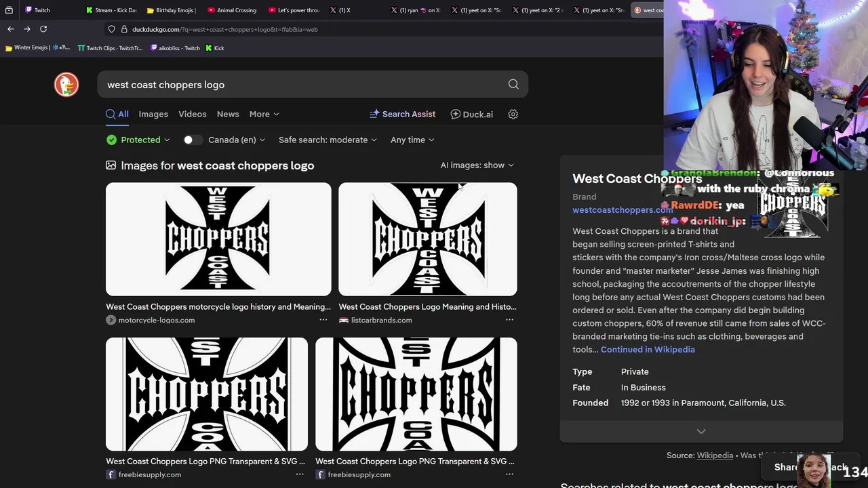
Task: Click the browser address bar URL
Action: tap(225, 29)
